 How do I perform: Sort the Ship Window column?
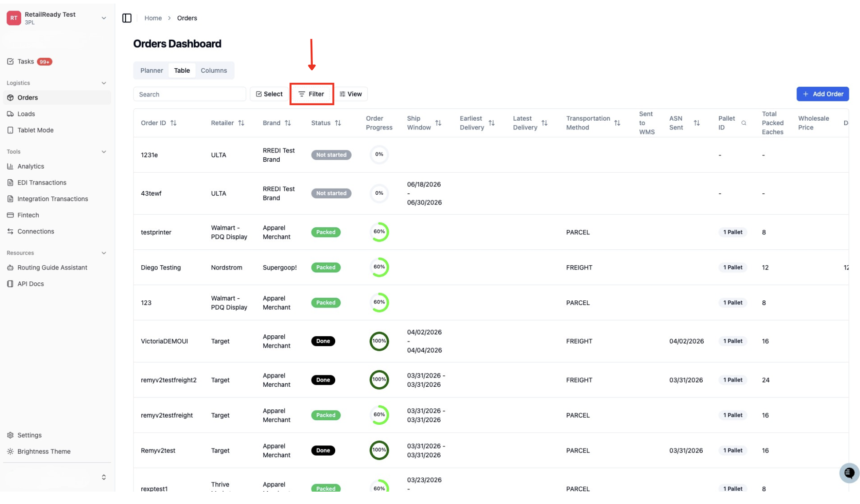point(438,123)
